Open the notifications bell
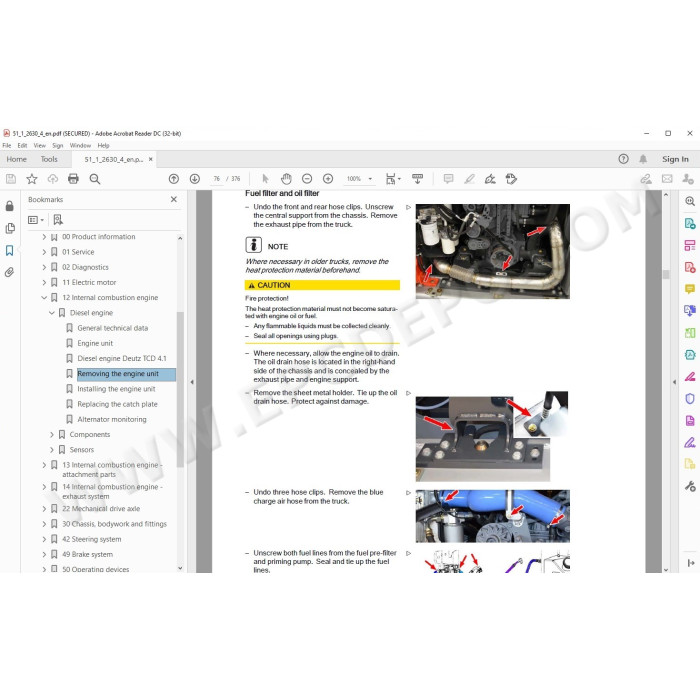 643,159
